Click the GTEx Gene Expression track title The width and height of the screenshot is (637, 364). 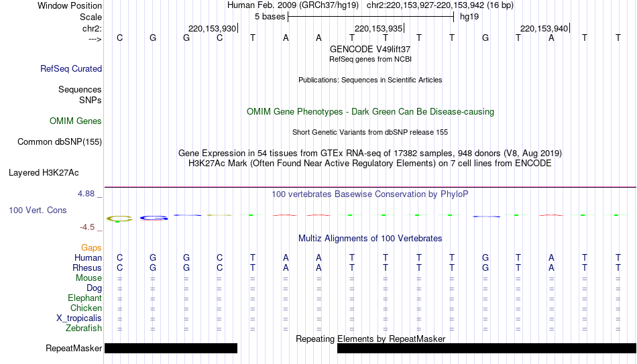(x=370, y=153)
